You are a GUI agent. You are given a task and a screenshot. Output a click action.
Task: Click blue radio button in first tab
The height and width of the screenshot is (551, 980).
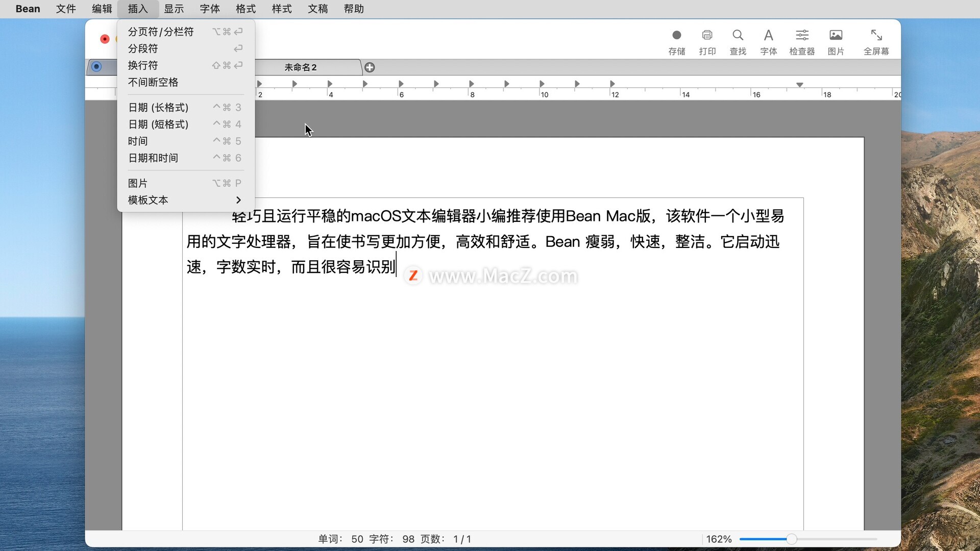(x=96, y=67)
